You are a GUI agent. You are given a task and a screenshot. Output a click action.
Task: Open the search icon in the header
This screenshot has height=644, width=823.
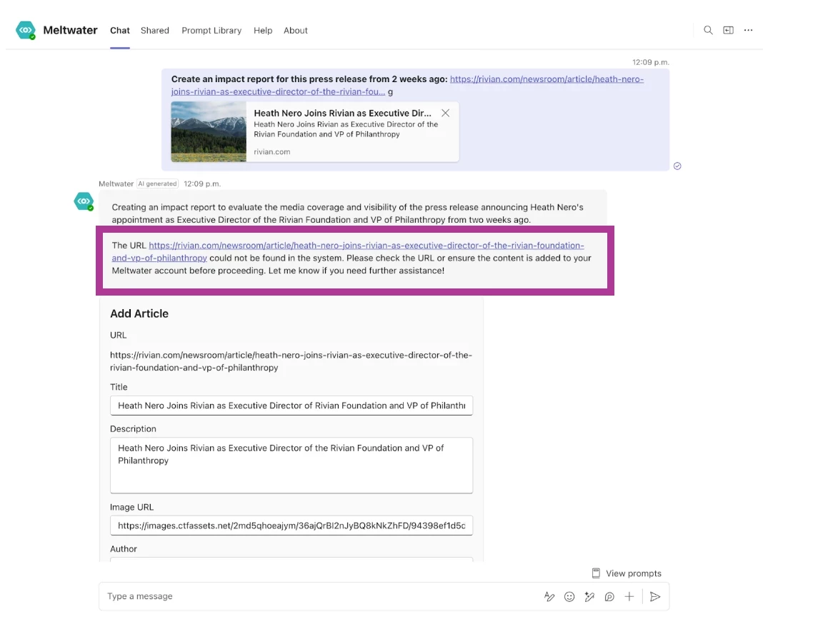[x=708, y=31]
